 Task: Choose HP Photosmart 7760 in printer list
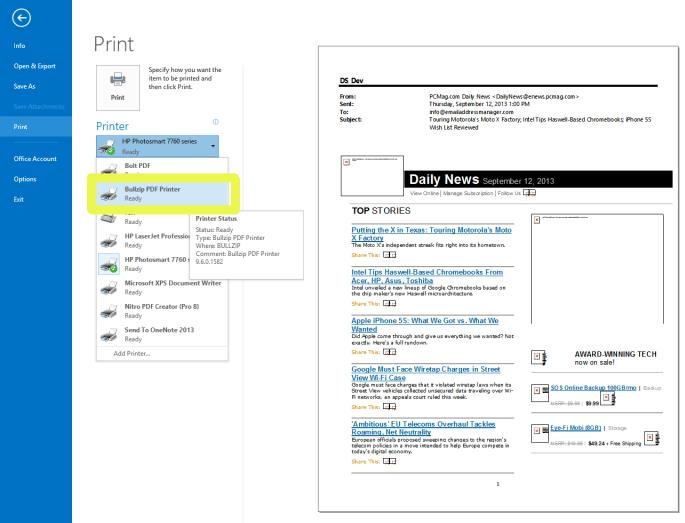pos(143,264)
